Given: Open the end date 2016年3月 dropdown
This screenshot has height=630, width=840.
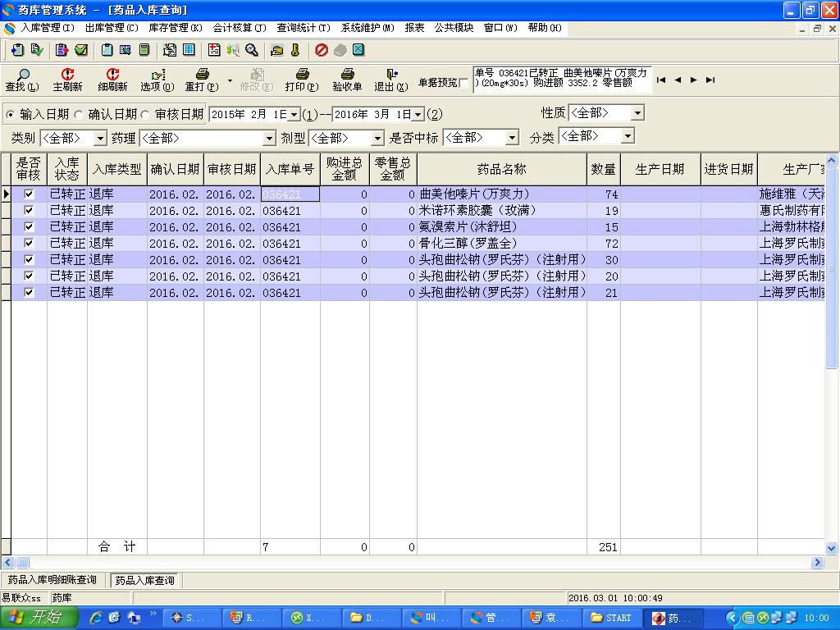Looking at the screenshot, I should [x=418, y=115].
